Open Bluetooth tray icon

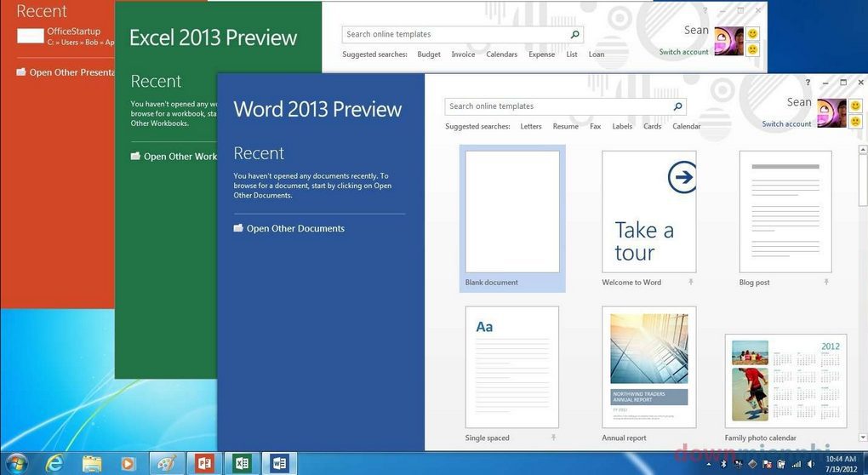723,464
